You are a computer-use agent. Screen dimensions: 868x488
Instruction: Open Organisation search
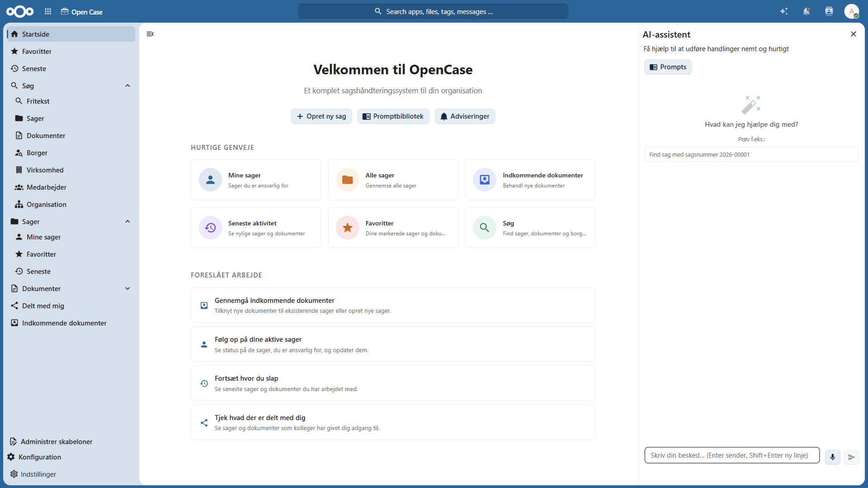73,204
